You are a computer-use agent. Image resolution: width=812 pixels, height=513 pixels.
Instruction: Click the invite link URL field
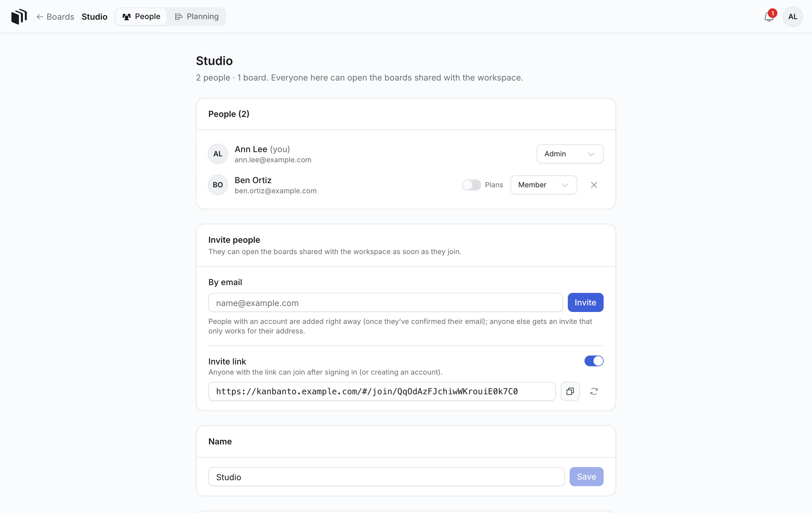[x=382, y=391]
